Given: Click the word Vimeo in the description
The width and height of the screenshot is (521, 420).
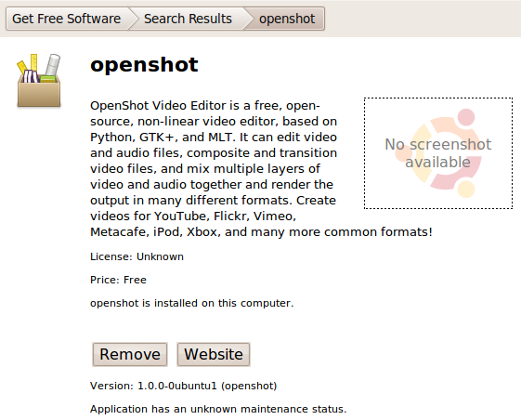Looking at the screenshot, I should pos(275,217).
